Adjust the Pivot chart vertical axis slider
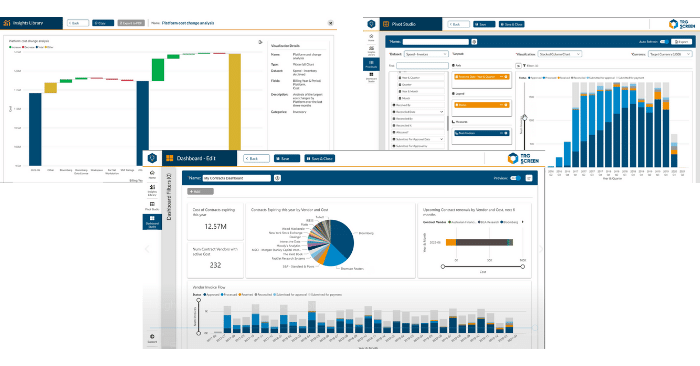 tap(524, 117)
